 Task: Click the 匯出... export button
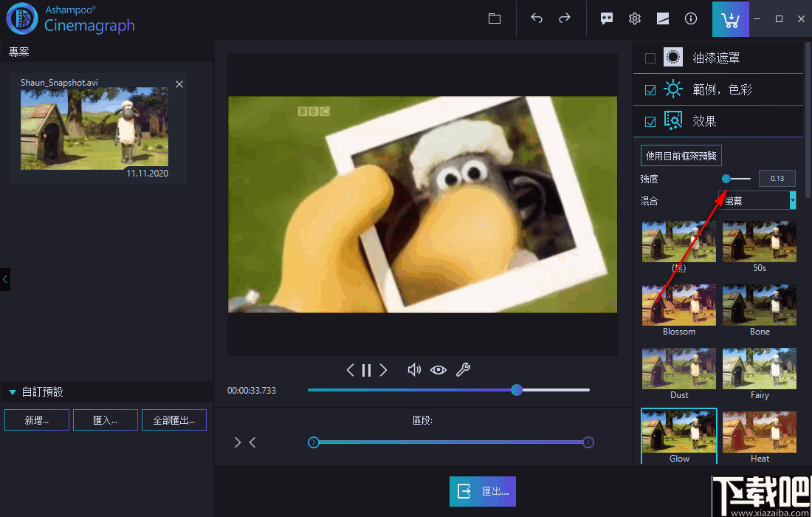(x=483, y=491)
